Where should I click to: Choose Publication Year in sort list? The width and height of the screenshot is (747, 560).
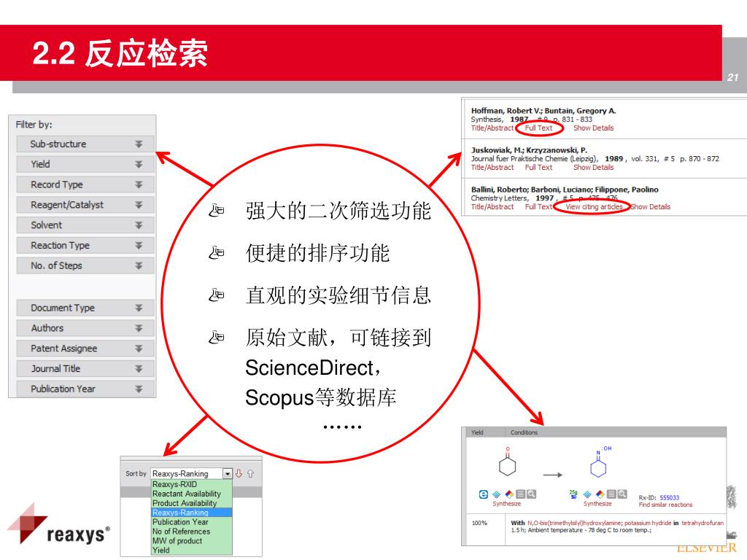(x=192, y=522)
